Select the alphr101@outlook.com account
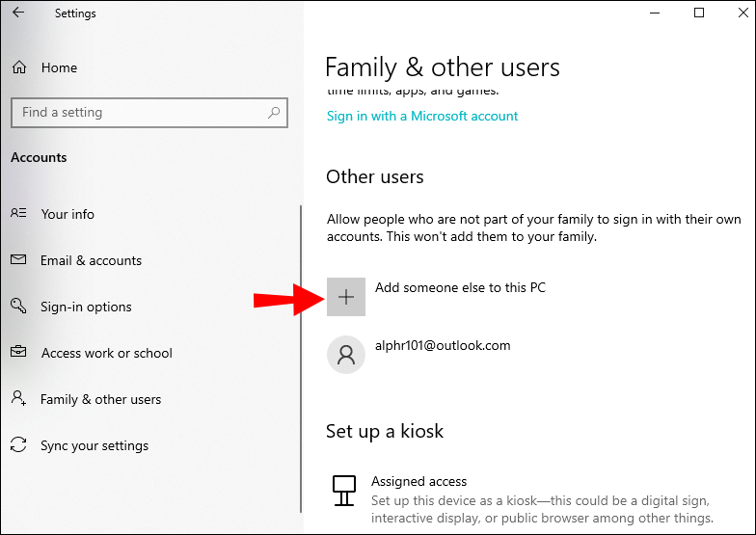 point(443,345)
